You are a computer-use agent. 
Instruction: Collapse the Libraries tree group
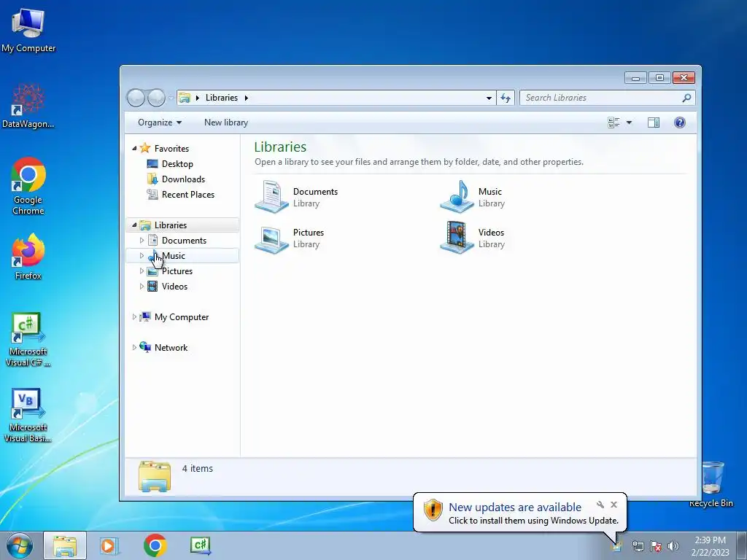click(134, 225)
